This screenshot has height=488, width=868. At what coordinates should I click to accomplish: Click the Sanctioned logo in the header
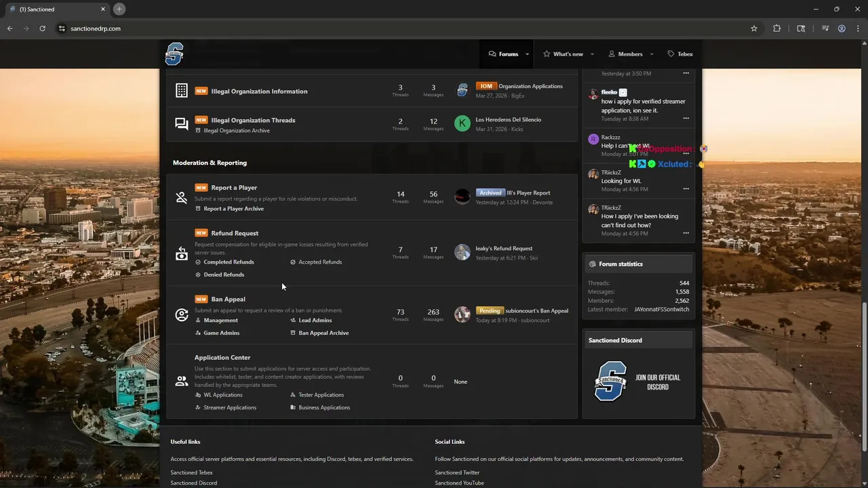click(174, 54)
